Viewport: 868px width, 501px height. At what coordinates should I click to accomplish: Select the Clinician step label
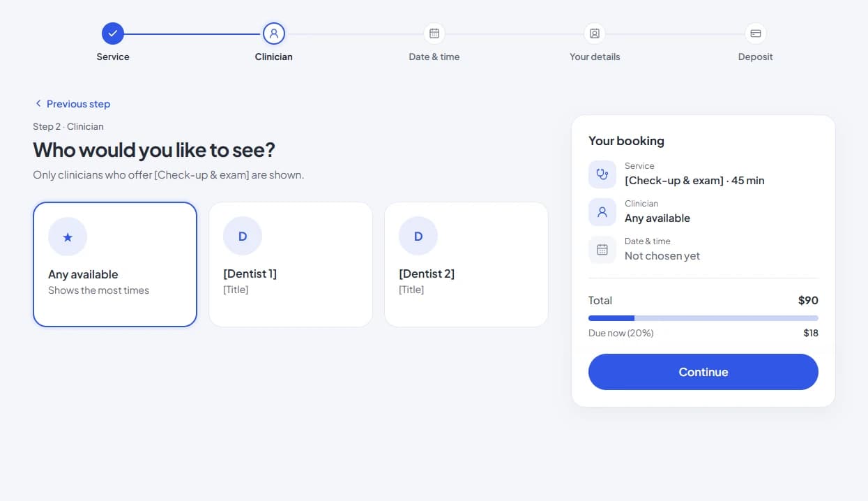tap(274, 57)
